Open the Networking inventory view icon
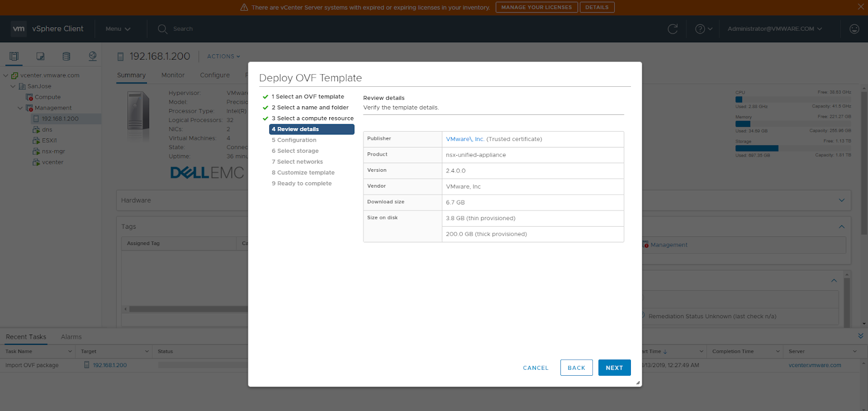The image size is (868, 411). click(93, 56)
